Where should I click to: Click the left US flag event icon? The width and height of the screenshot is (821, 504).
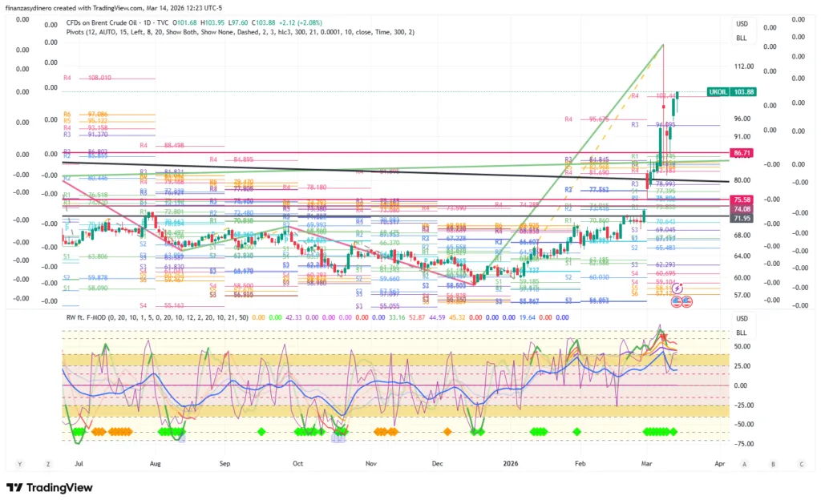click(x=676, y=300)
